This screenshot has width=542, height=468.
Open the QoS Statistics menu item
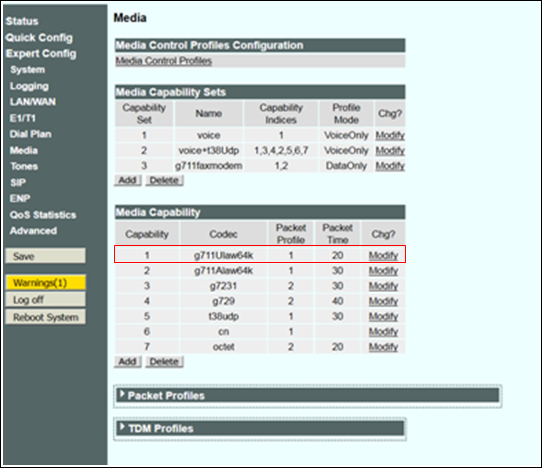point(43,215)
